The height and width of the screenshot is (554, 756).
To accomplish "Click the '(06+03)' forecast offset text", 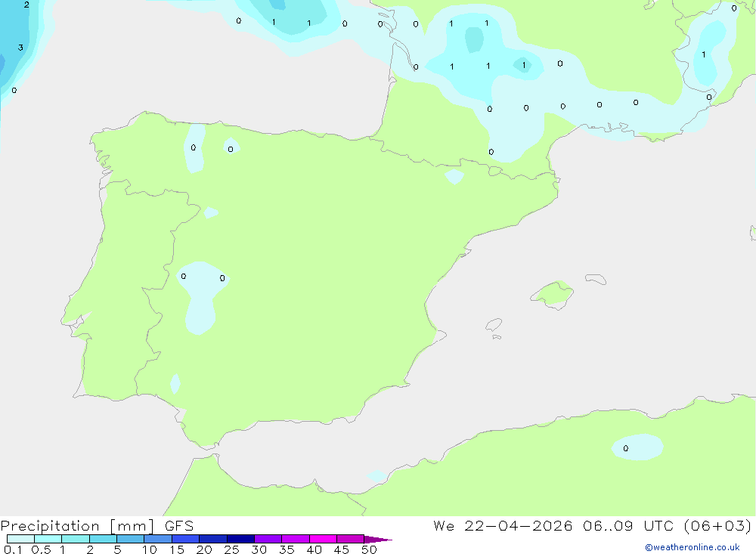I will point(717,525).
